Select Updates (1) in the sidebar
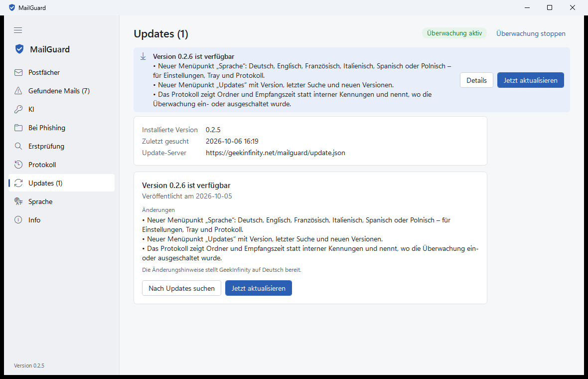Image resolution: width=588 pixels, height=379 pixels. (61, 183)
